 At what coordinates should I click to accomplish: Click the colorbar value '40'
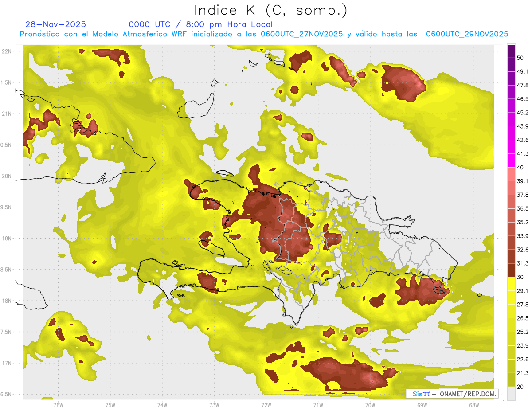point(520,168)
